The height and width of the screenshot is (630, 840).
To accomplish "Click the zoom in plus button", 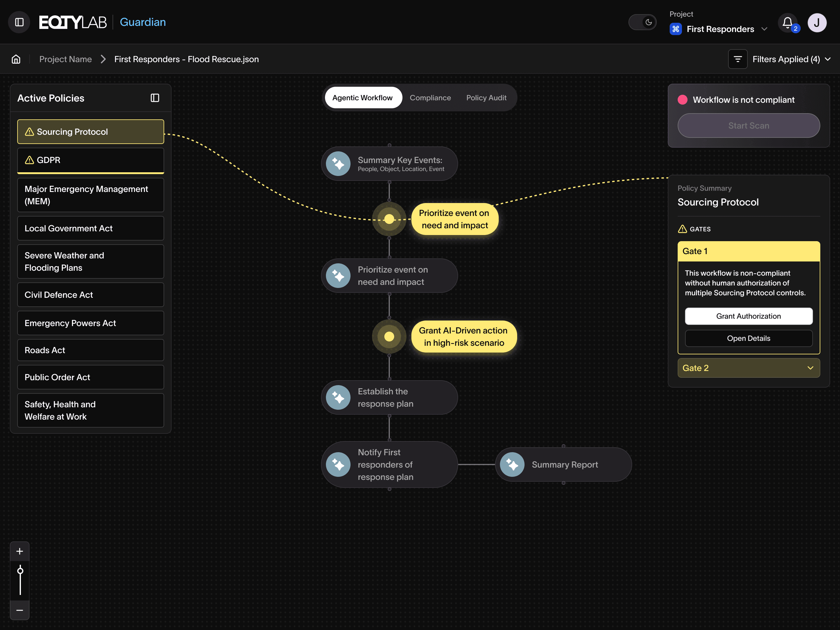I will [x=20, y=551].
